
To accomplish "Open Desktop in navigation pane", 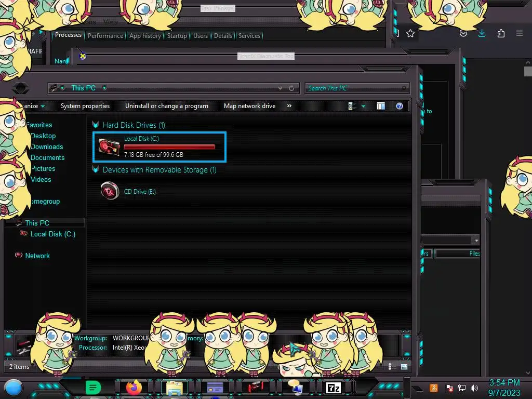I will pos(43,136).
